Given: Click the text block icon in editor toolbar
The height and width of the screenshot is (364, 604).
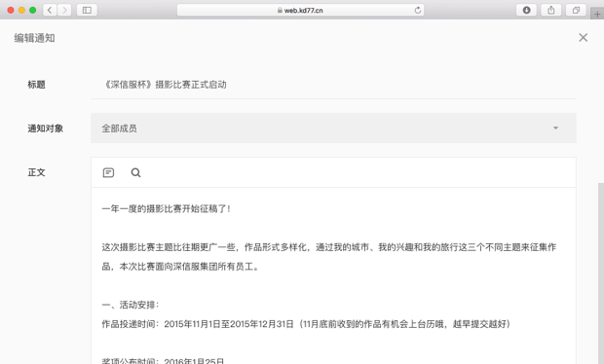Looking at the screenshot, I should coord(109,173).
